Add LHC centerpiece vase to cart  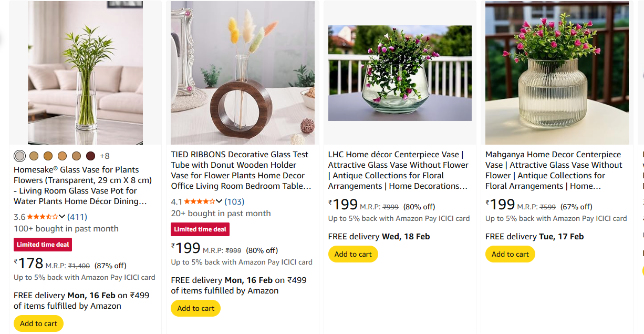(353, 254)
